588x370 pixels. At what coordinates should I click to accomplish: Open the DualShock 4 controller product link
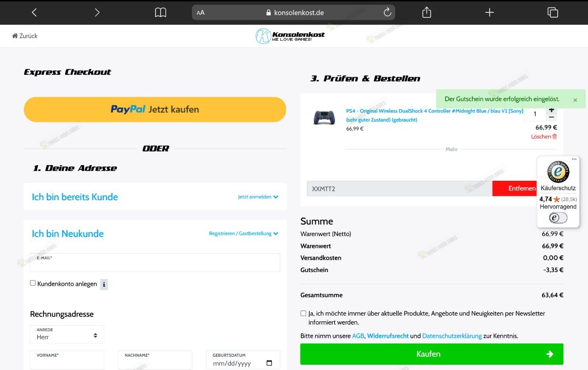click(x=434, y=115)
